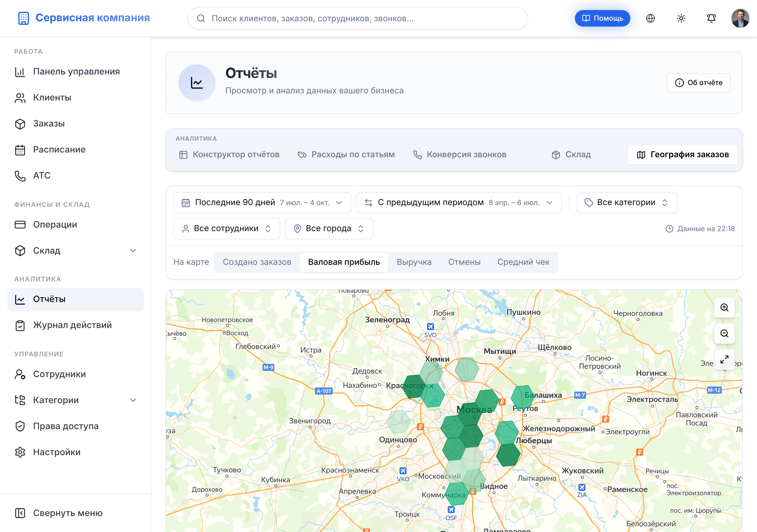Click the М-12 highway badge
757x532 pixels.
coord(714,390)
